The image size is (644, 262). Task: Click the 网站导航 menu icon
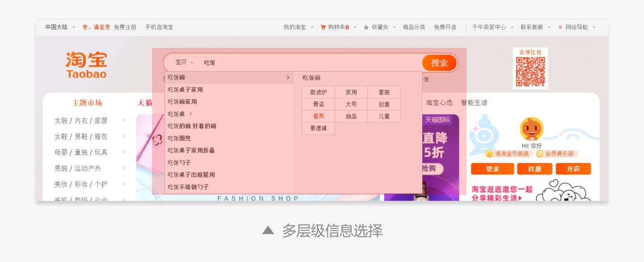560,27
